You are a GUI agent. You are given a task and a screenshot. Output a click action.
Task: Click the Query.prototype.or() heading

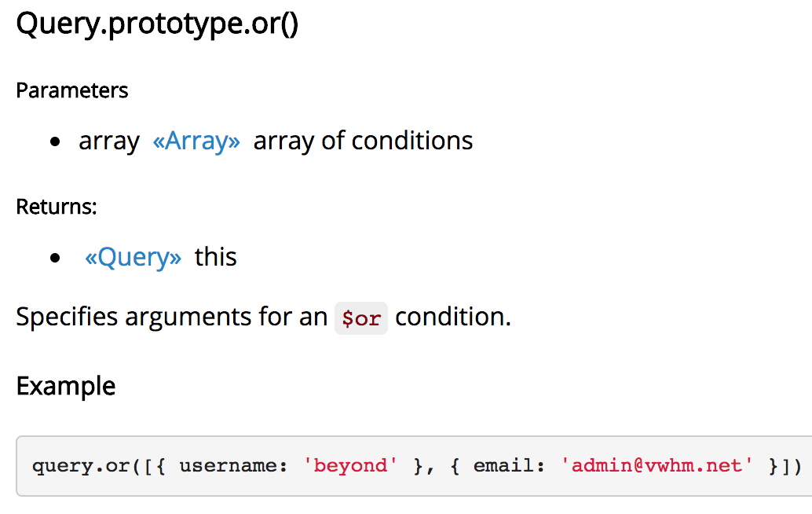[157, 24]
